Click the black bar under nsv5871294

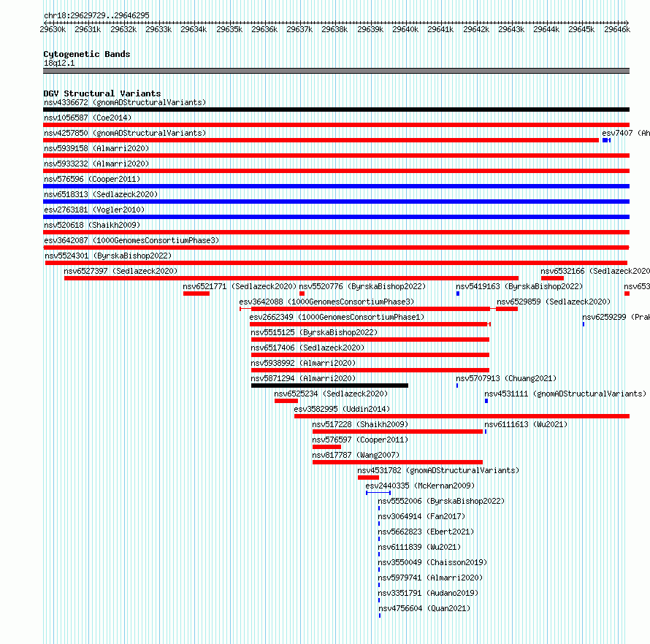(329, 386)
